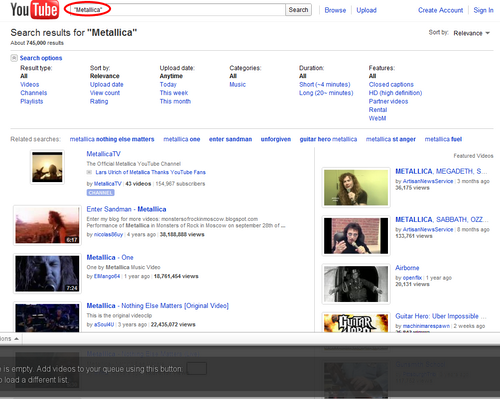Filter by Rental feature
This screenshot has width=500, height=399.
click(378, 110)
